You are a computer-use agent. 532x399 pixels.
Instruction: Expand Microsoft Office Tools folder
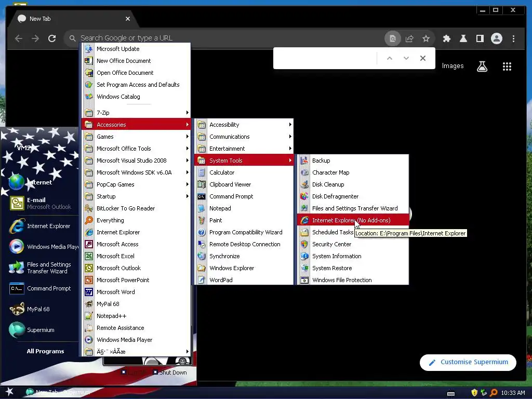coord(136,149)
